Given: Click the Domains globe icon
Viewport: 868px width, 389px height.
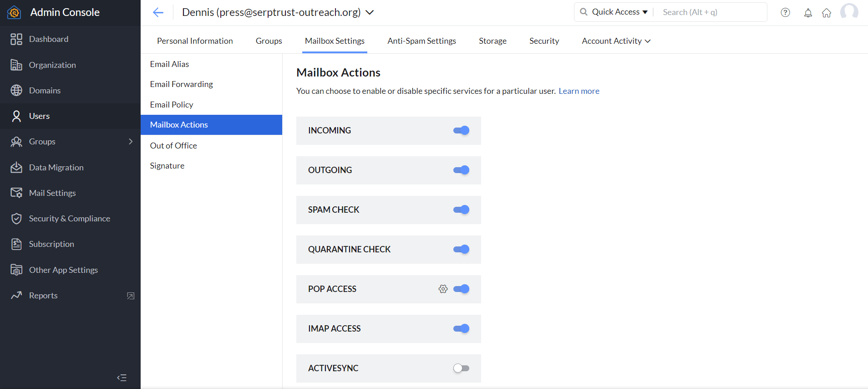Looking at the screenshot, I should point(16,90).
